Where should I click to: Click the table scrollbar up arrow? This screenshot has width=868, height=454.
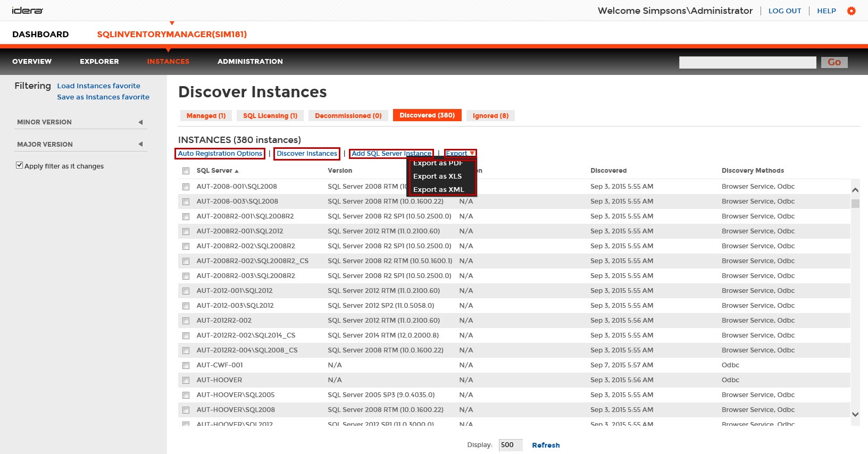click(x=855, y=190)
